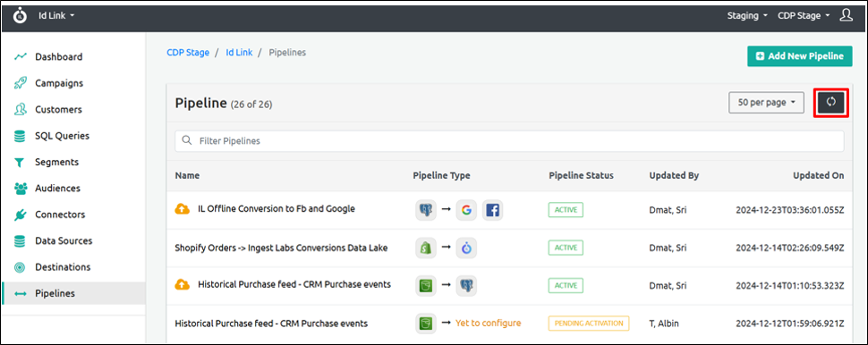This screenshot has height=345, width=868.
Task: Open IL Offline Conversion to Fb and Google pipeline
Action: 277,209
